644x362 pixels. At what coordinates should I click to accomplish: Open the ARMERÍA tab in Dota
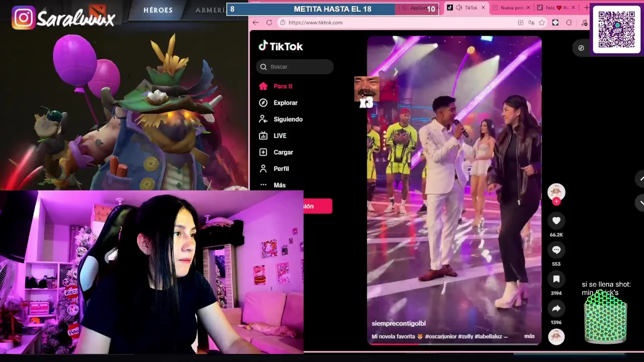[210, 10]
